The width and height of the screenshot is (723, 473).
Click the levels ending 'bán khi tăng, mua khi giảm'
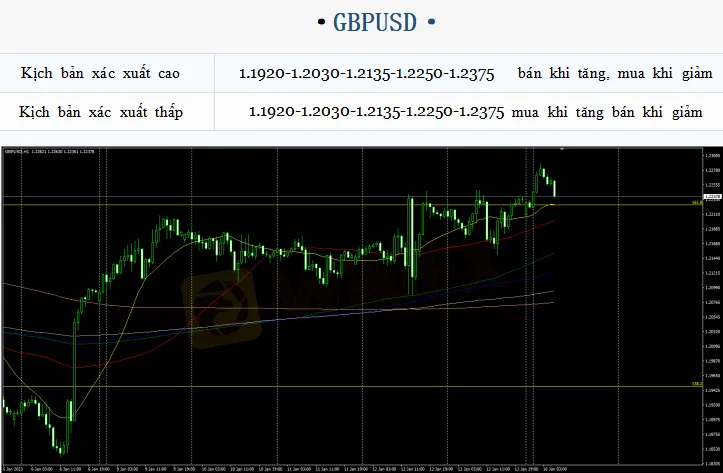(475, 73)
